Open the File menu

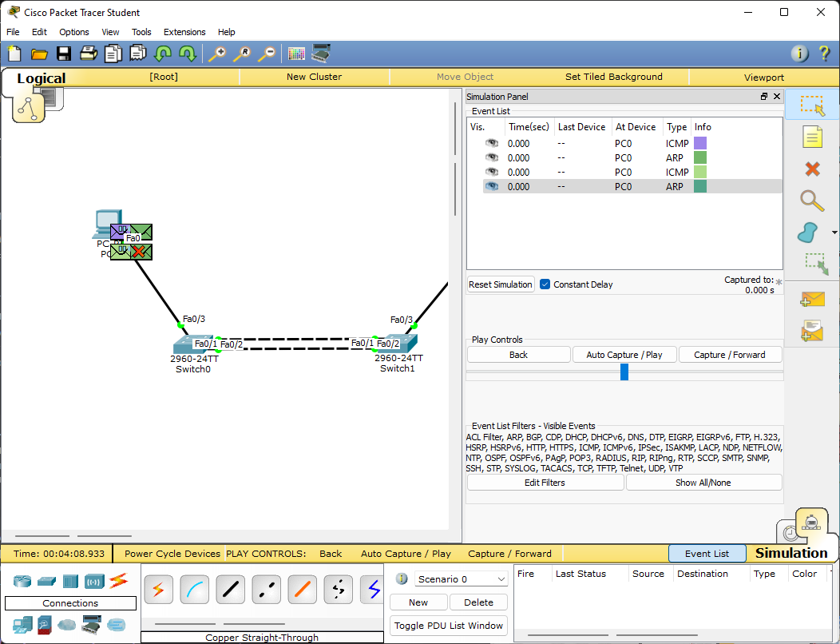tap(13, 32)
